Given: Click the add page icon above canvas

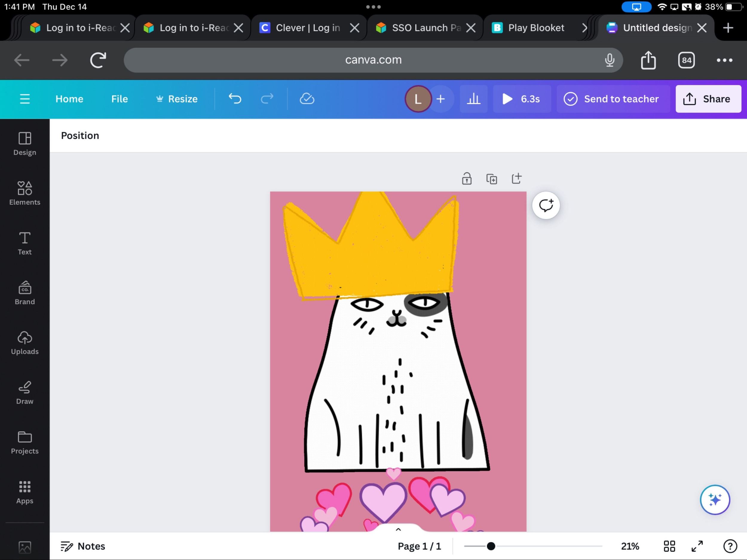Looking at the screenshot, I should pos(516,178).
